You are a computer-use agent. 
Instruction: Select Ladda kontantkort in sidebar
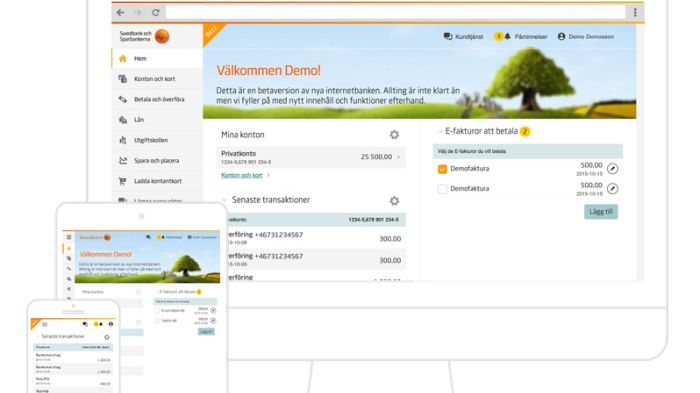tap(157, 181)
